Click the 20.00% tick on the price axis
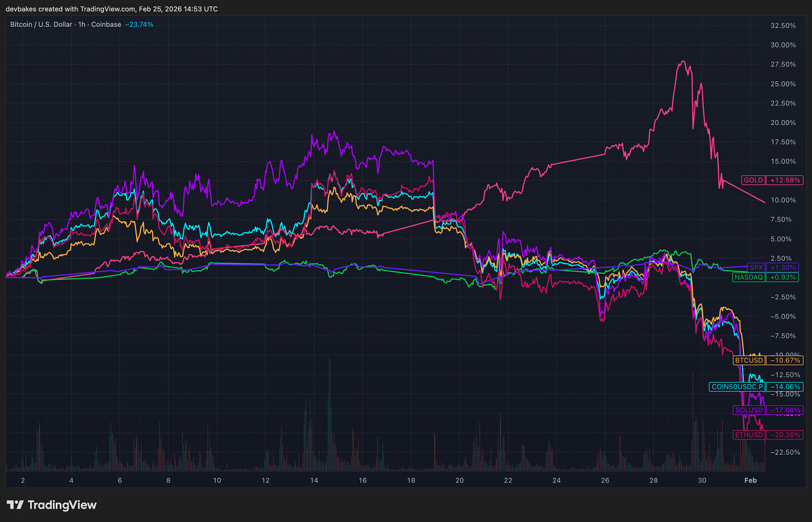812x522 pixels. [x=783, y=123]
